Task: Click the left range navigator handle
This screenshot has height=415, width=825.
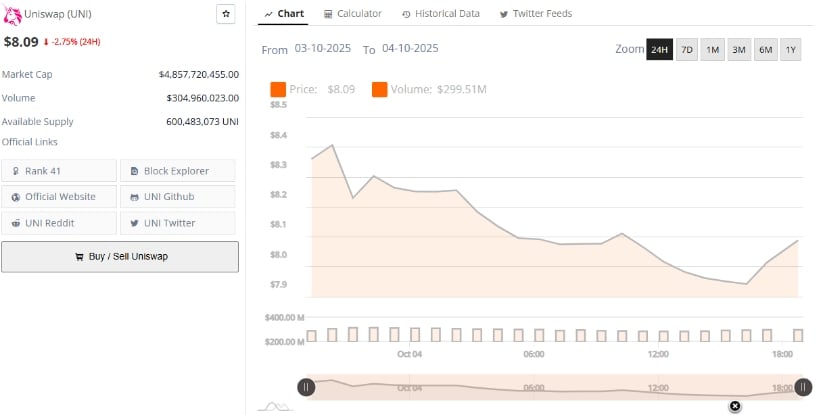Action: click(x=306, y=388)
